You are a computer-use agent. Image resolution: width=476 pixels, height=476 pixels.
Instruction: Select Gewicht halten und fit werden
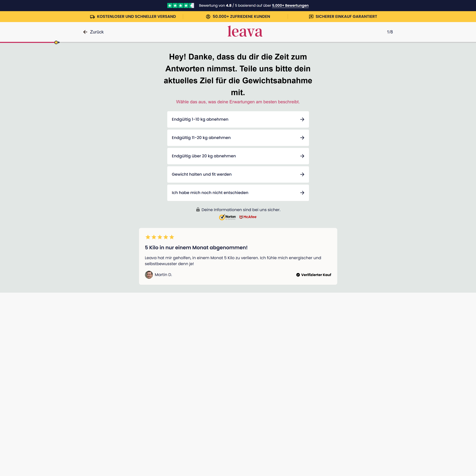click(x=238, y=174)
